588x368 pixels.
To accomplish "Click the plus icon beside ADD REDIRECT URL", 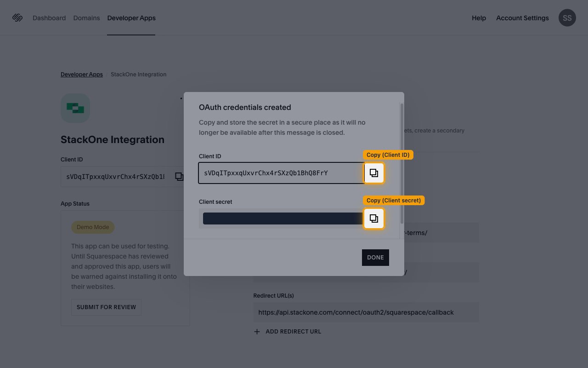I will pyautogui.click(x=257, y=332).
